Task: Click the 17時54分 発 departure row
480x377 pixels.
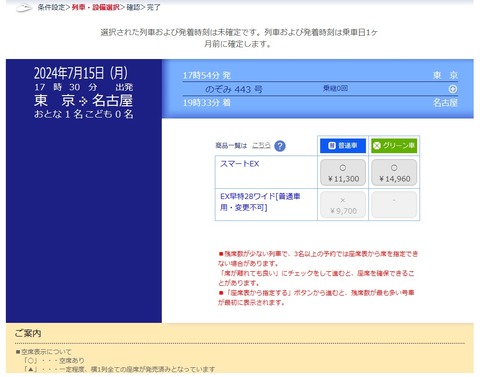Action: (x=320, y=75)
